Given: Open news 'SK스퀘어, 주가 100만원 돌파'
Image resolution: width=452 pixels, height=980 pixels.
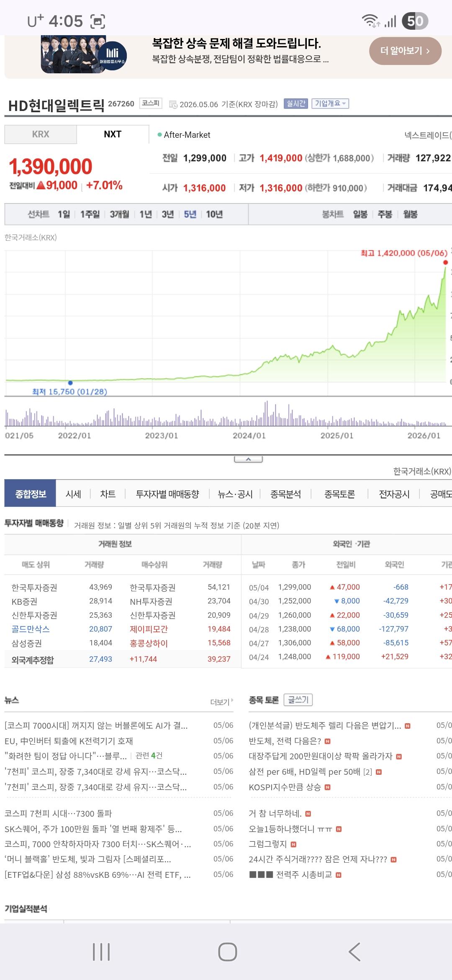Looking at the screenshot, I should (93, 829).
